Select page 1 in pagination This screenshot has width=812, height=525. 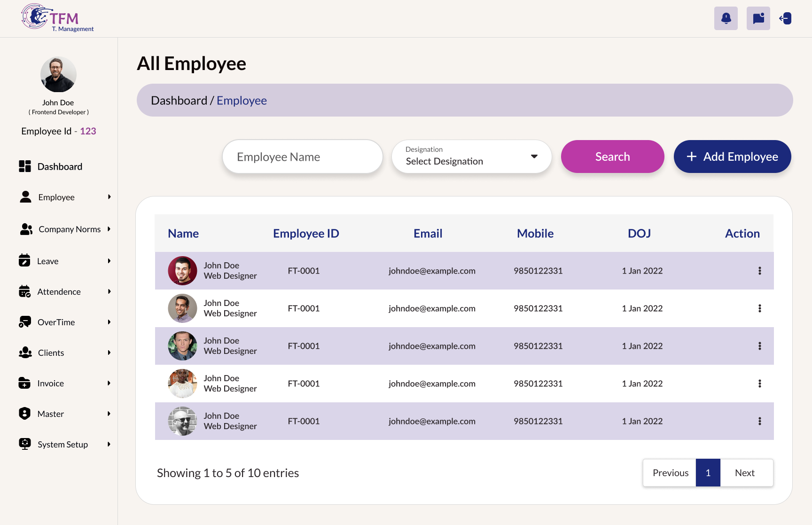coord(708,473)
